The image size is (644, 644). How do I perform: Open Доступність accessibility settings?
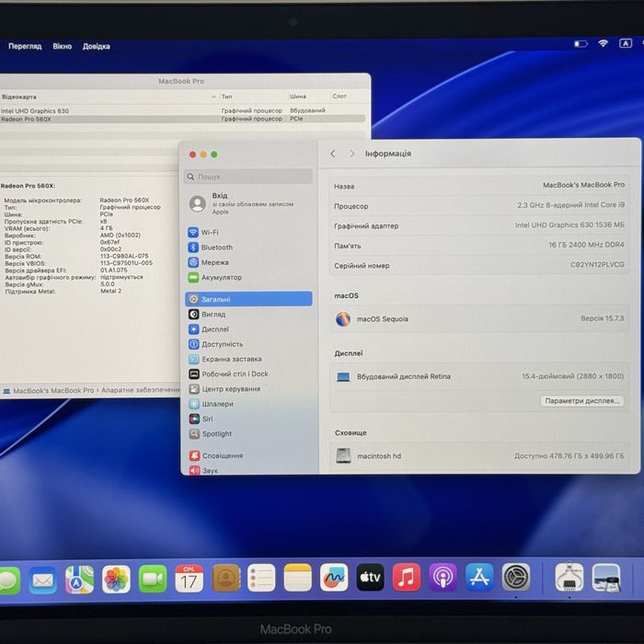[x=215, y=344]
